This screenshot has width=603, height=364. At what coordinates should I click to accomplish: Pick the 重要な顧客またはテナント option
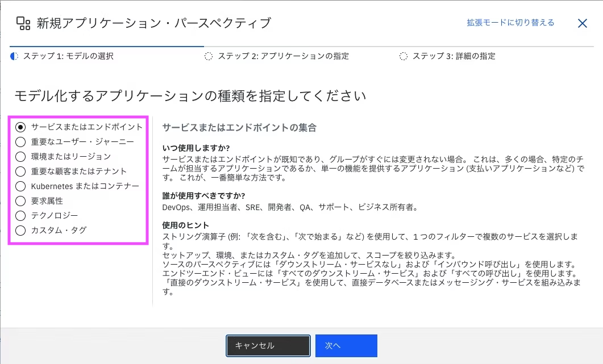point(21,171)
